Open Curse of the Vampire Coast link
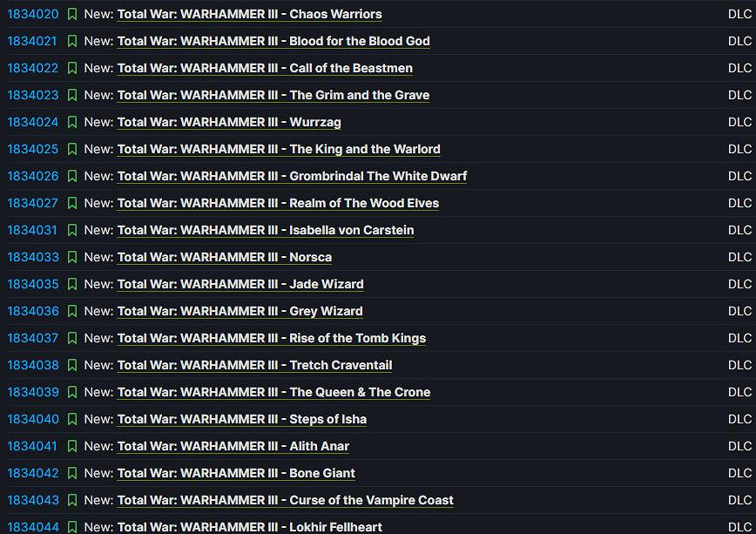The width and height of the screenshot is (756, 534). pyautogui.click(x=285, y=500)
